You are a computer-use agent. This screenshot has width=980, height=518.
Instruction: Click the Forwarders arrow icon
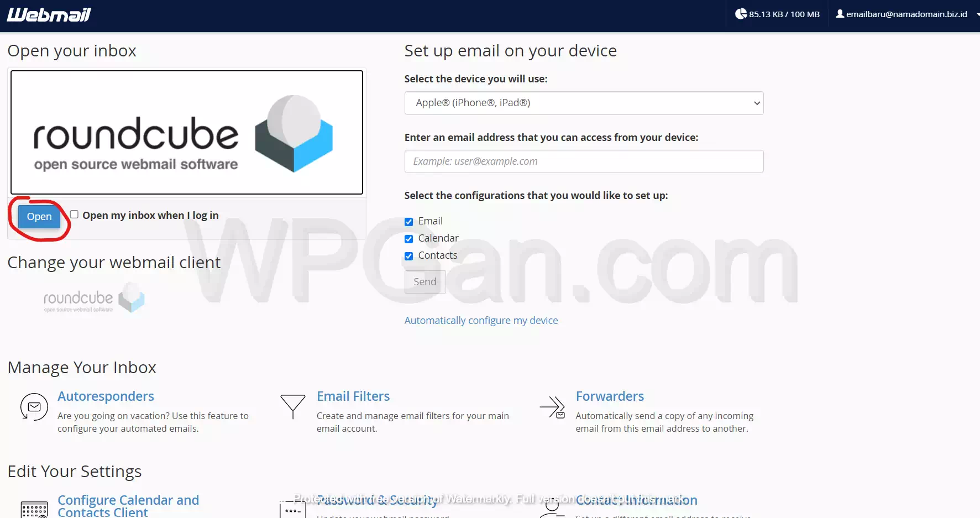[552, 407]
